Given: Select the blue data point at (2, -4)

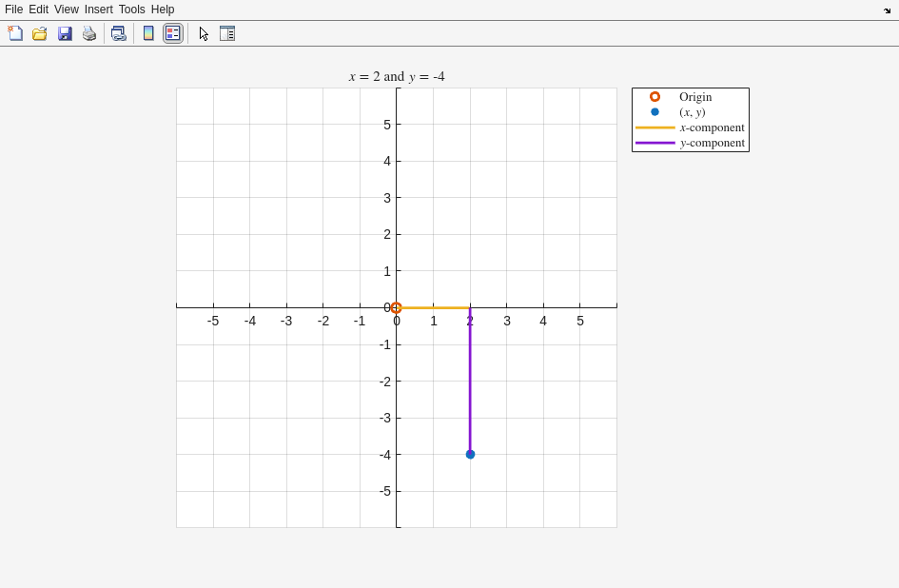Looking at the screenshot, I should point(470,455).
